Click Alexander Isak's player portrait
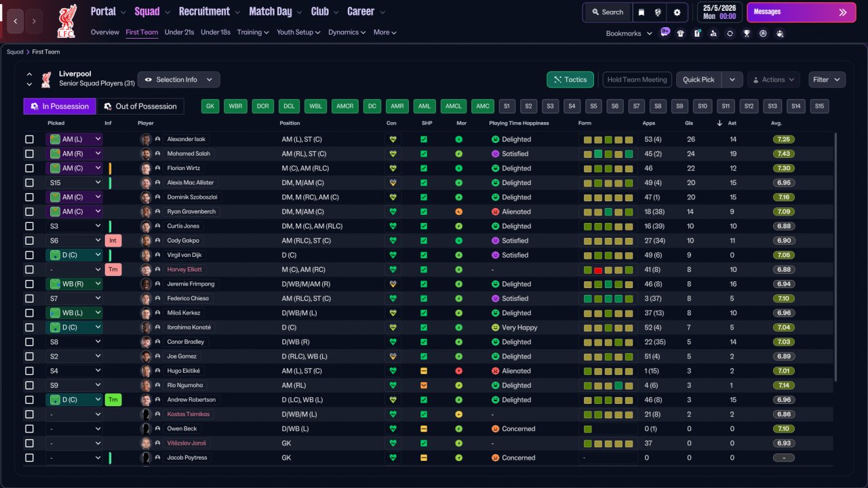 coord(145,139)
